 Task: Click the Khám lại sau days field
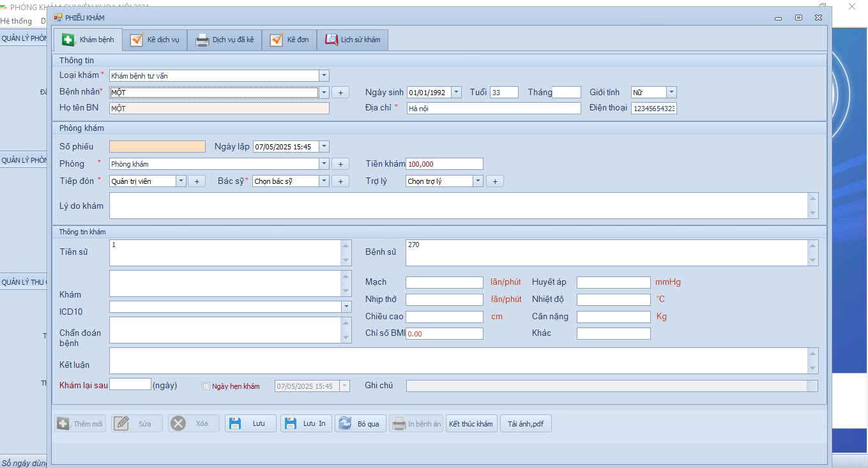tap(130, 384)
